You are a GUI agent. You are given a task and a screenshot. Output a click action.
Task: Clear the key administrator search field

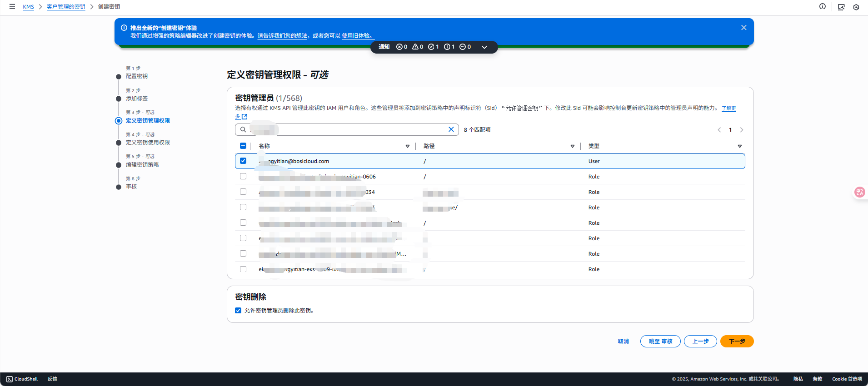451,129
